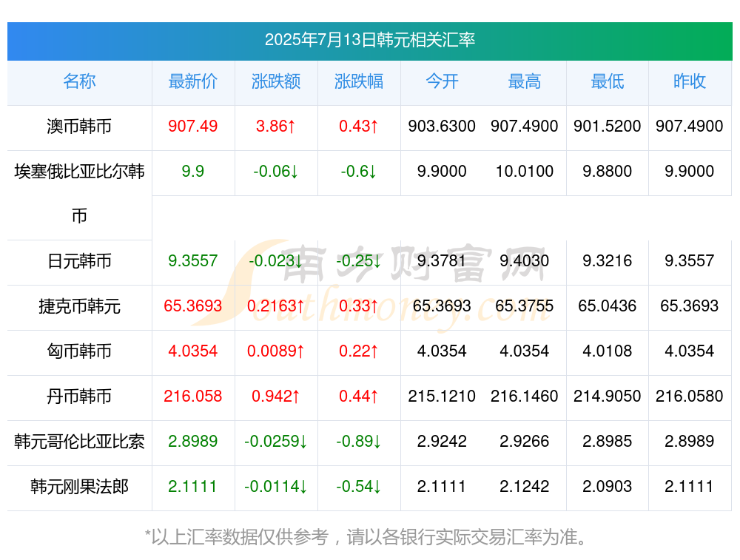Click the low value 2.8985

tap(608, 442)
